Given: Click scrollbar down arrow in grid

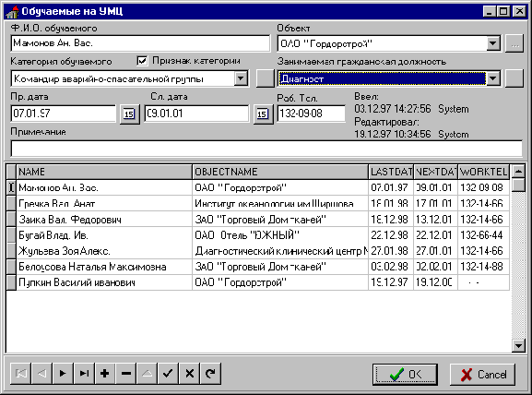Looking at the screenshot, I should coord(518,346).
